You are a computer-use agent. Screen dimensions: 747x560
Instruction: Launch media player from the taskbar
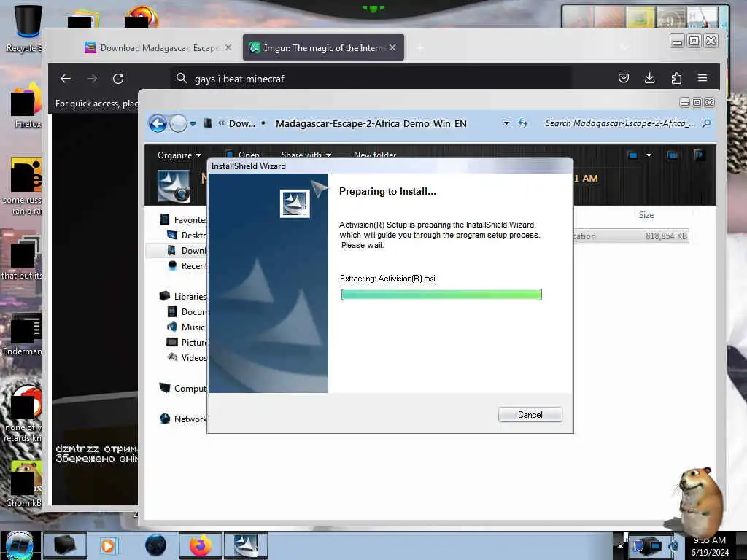pyautogui.click(x=108, y=545)
